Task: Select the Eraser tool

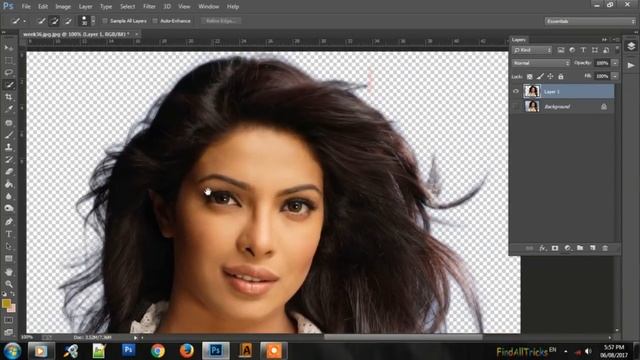Action: (9, 171)
